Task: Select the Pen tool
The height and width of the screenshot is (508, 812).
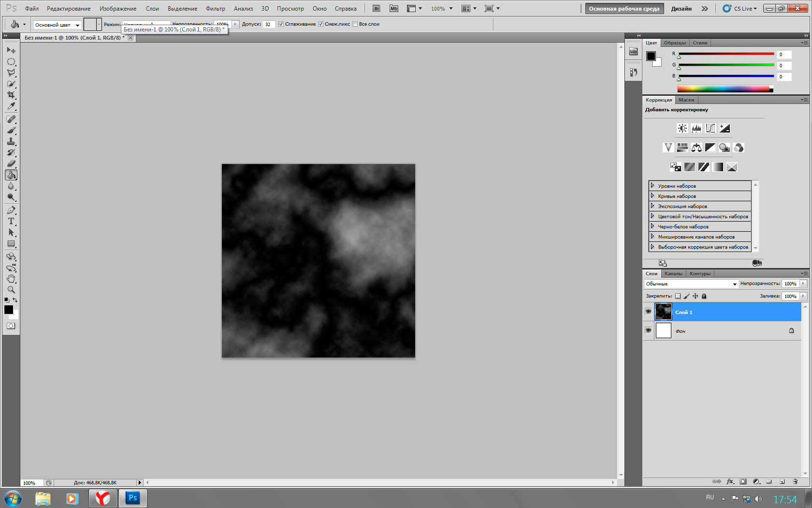Action: (11, 210)
